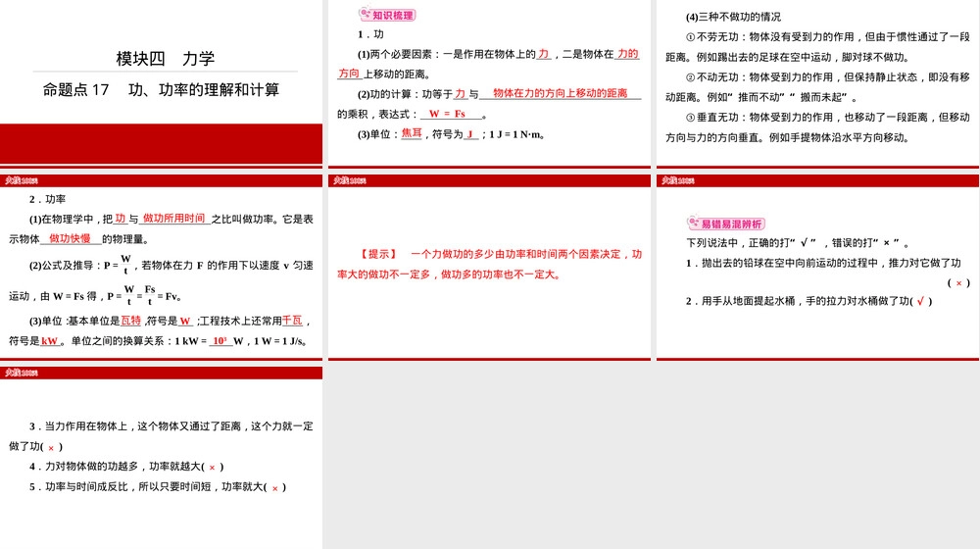Open the slide containing 1．功 knowledge summary
Viewport: 980px width, 549px height.
[489, 83]
